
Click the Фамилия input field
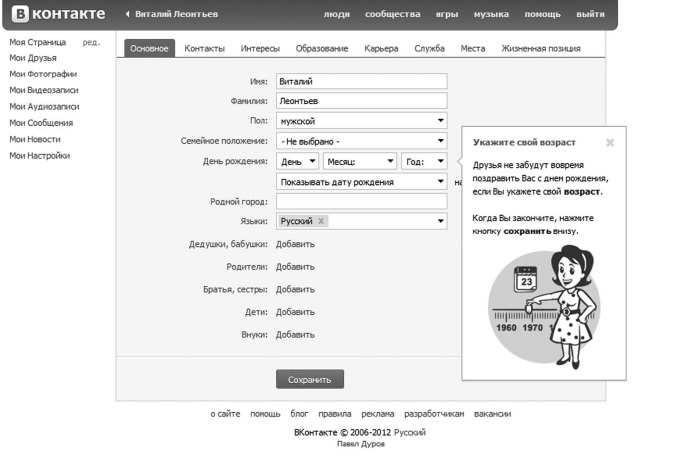[x=361, y=101]
